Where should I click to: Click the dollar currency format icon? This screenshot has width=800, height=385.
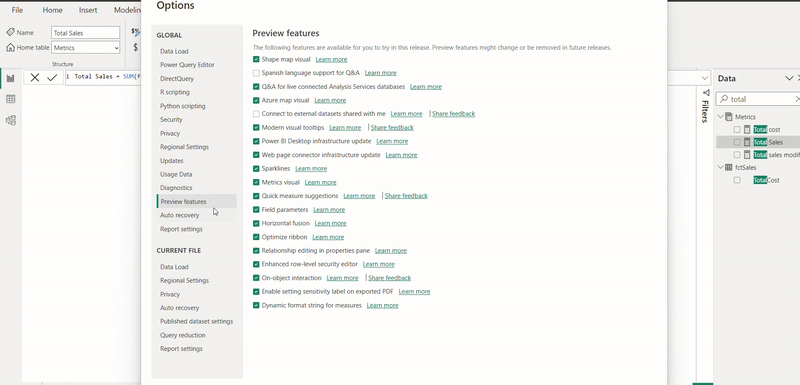tap(136, 47)
